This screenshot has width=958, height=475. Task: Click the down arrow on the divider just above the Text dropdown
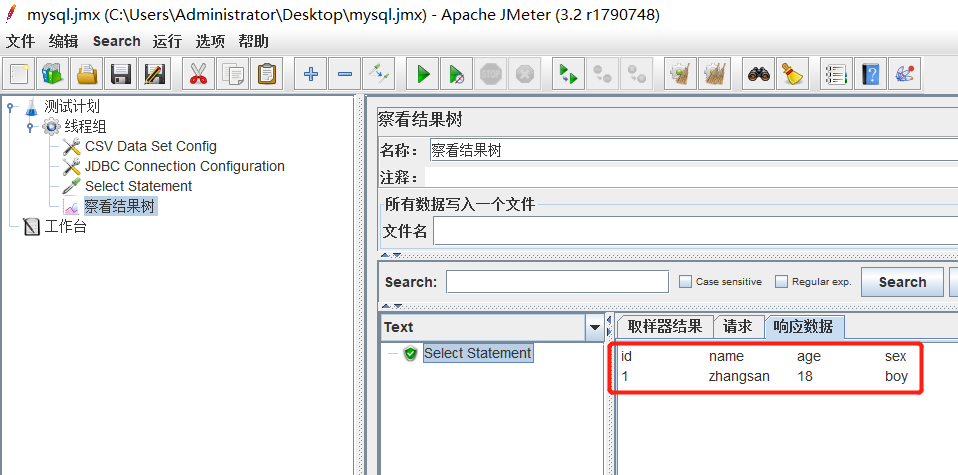pos(397,306)
